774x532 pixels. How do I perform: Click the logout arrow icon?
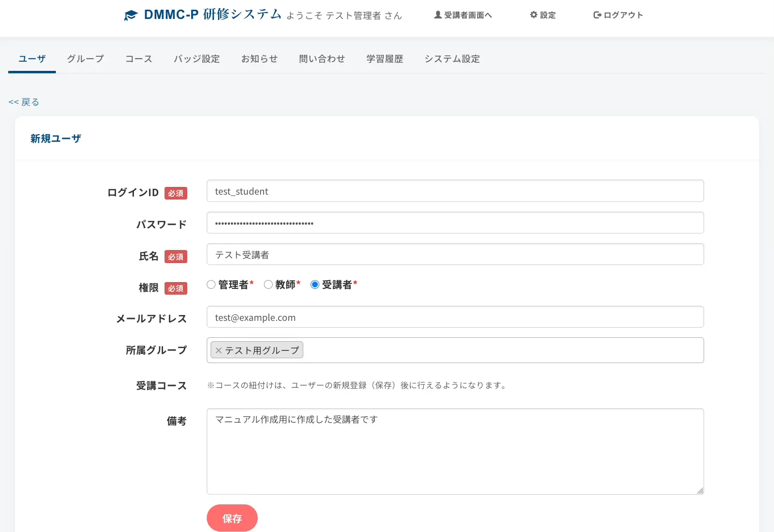pos(597,15)
